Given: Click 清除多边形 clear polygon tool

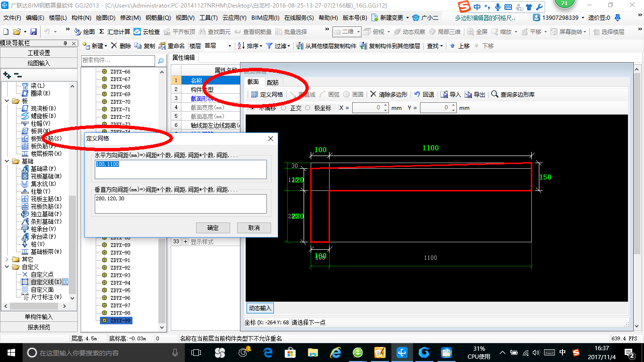Looking at the screenshot, I should pos(389,94).
